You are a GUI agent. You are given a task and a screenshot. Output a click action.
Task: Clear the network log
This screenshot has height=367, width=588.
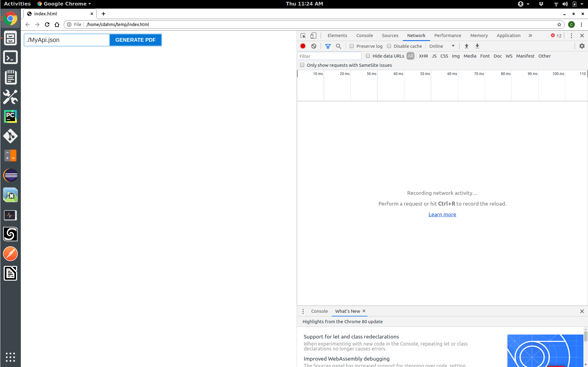pos(314,46)
